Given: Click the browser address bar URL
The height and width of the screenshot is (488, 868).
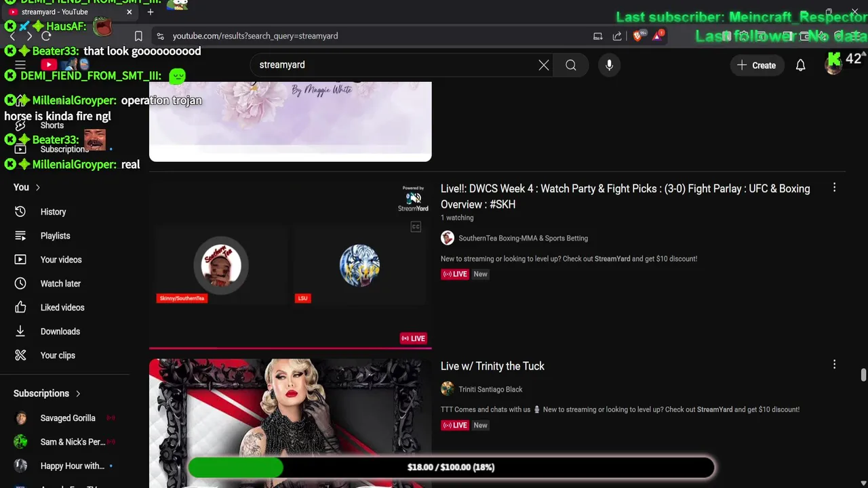Looking at the screenshot, I should 255,36.
